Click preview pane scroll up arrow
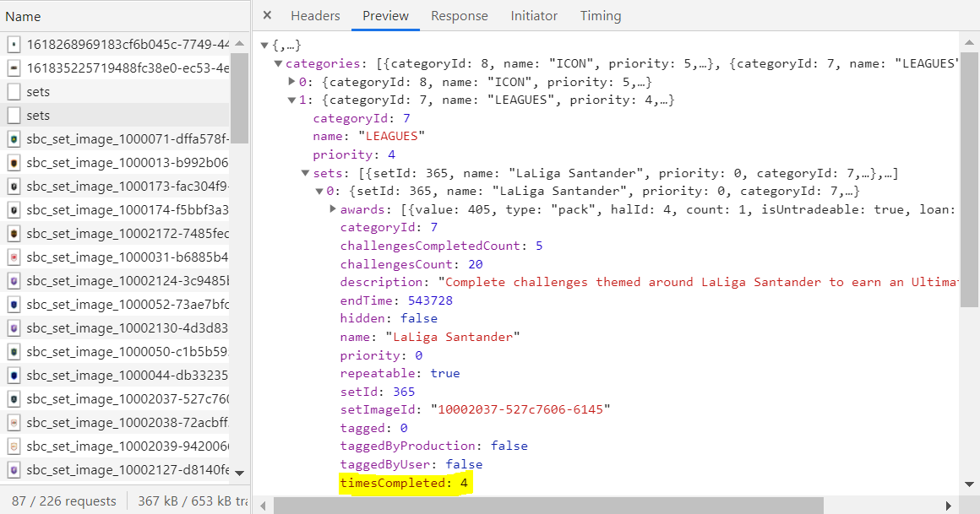Image resolution: width=980 pixels, height=514 pixels. pos(969,42)
